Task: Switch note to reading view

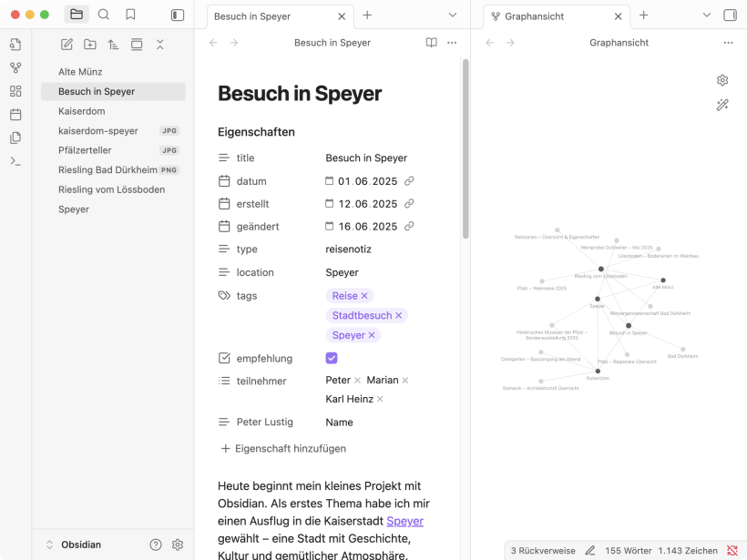Action: coord(431,43)
